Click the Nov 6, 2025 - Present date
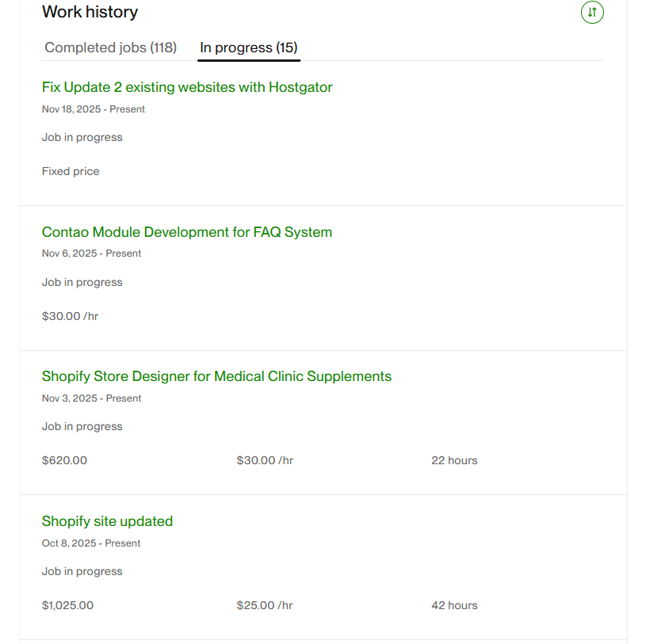This screenshot has width=665, height=644. click(x=92, y=253)
